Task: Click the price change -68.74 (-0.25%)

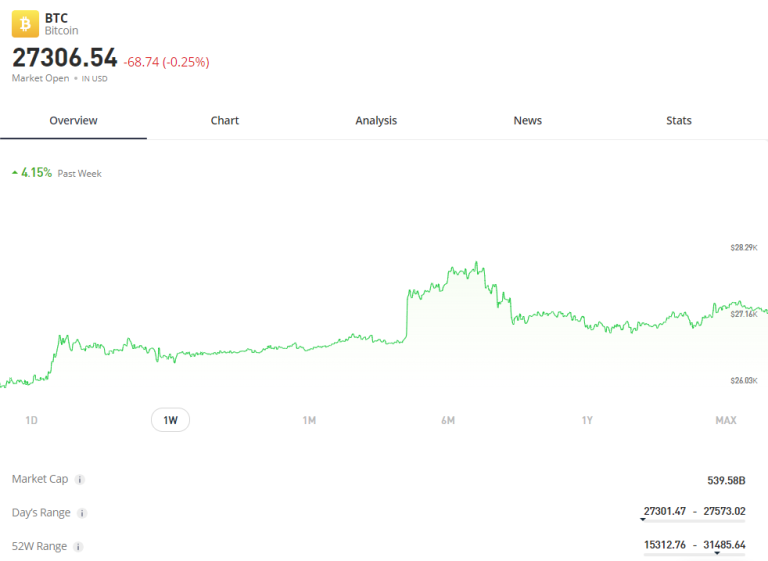Action: pos(167,62)
